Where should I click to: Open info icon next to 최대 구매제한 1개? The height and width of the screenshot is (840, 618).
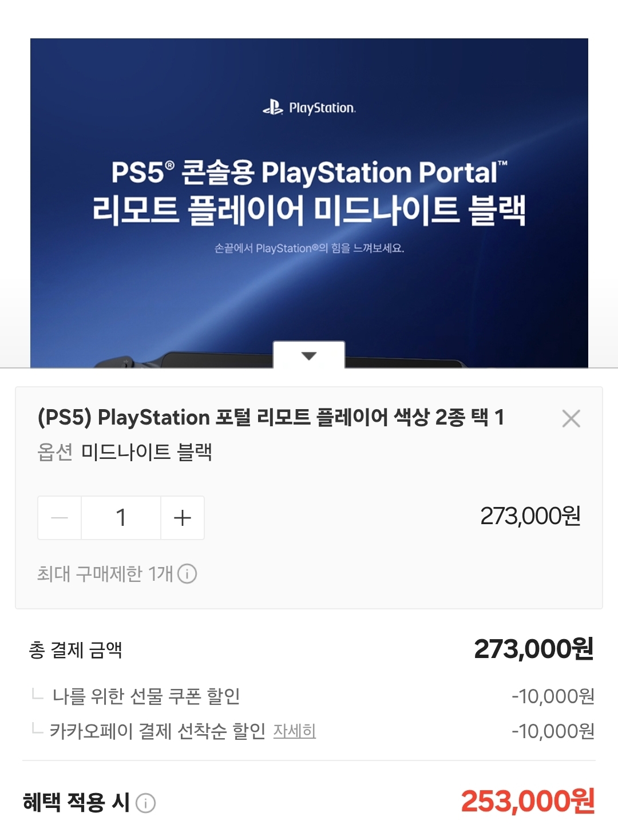click(187, 573)
